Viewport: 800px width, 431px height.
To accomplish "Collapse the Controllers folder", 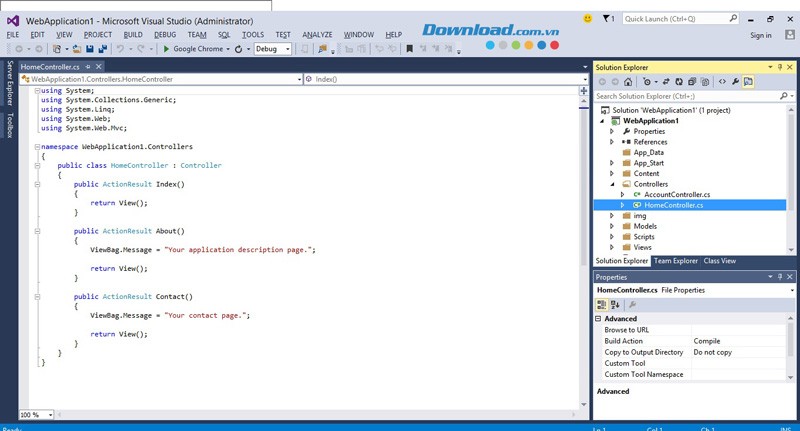I will click(x=612, y=184).
